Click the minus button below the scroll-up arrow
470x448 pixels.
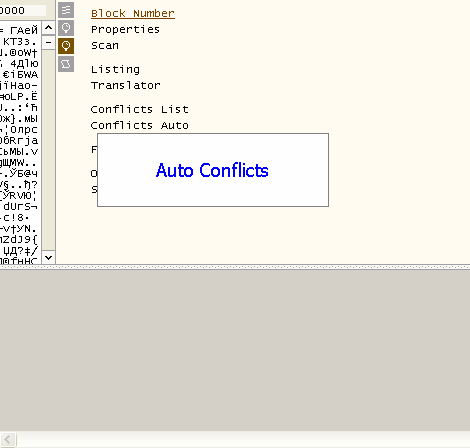tap(49, 42)
